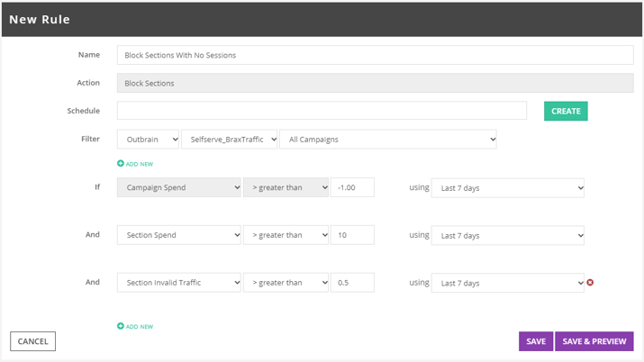The height and width of the screenshot is (362, 644).
Task: Remove the Section Invalid Traffic condition
Action: point(590,283)
